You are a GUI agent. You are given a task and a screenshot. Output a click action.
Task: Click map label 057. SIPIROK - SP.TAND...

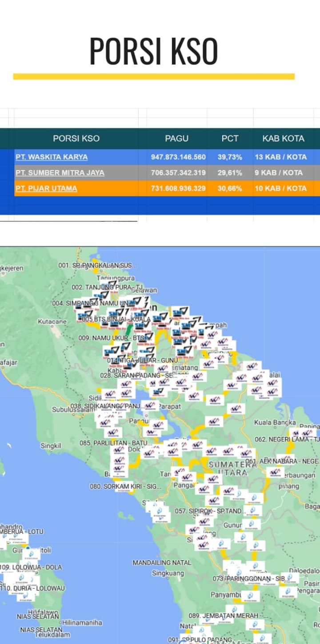point(211,511)
